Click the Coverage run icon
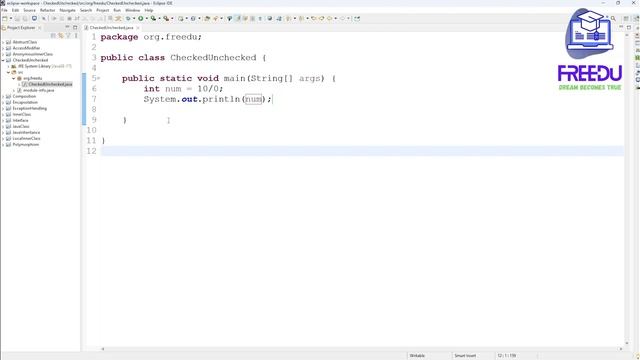This screenshot has width=640, height=360. point(153,18)
